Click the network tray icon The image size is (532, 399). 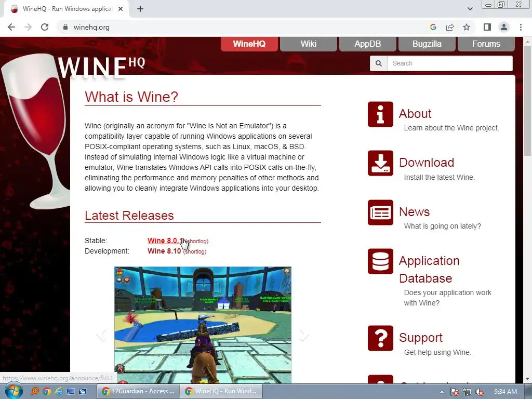467,392
